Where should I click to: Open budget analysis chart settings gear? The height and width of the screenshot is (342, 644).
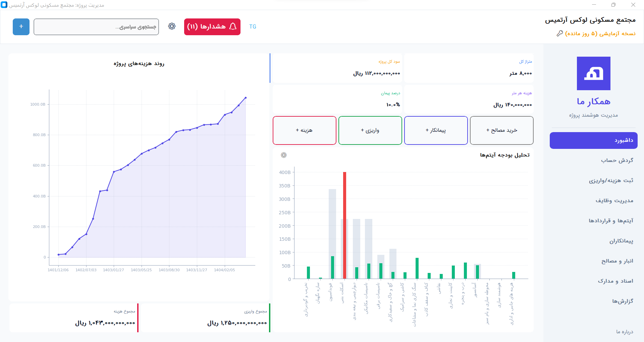(284, 155)
